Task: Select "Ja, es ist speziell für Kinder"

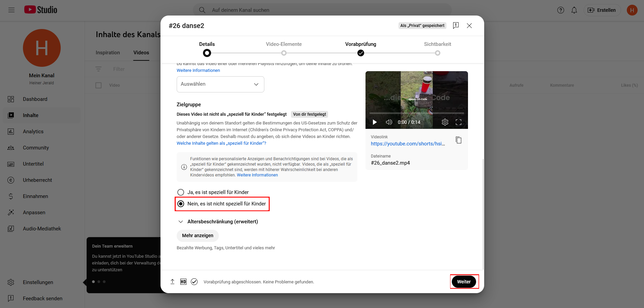Action: (x=181, y=192)
